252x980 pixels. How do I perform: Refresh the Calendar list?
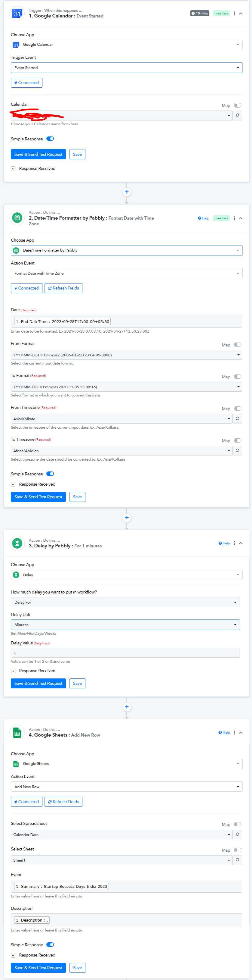pyautogui.click(x=238, y=115)
